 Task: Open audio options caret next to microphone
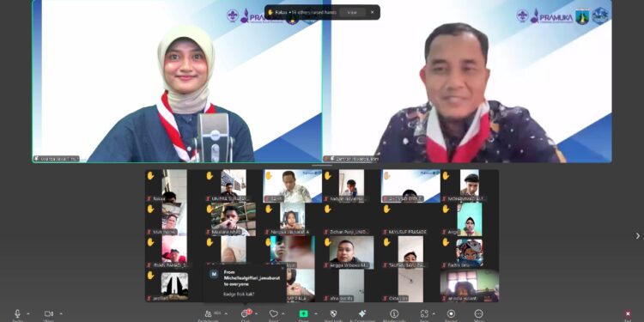[x=28, y=313]
